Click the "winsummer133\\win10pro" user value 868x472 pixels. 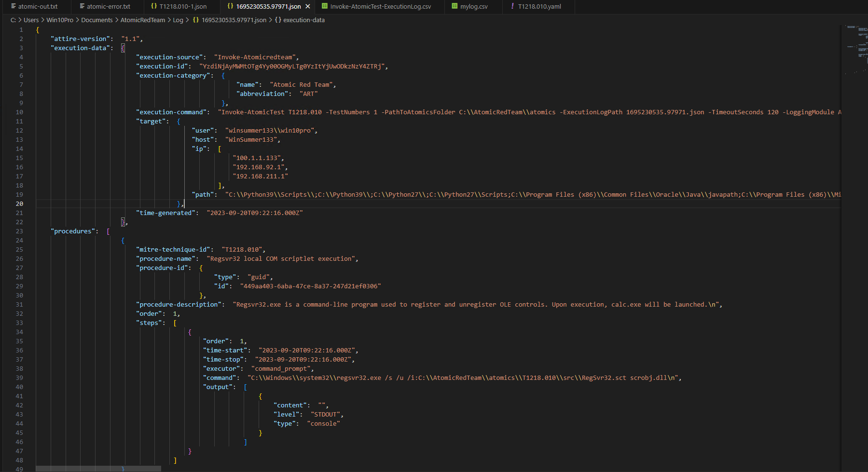271,130
